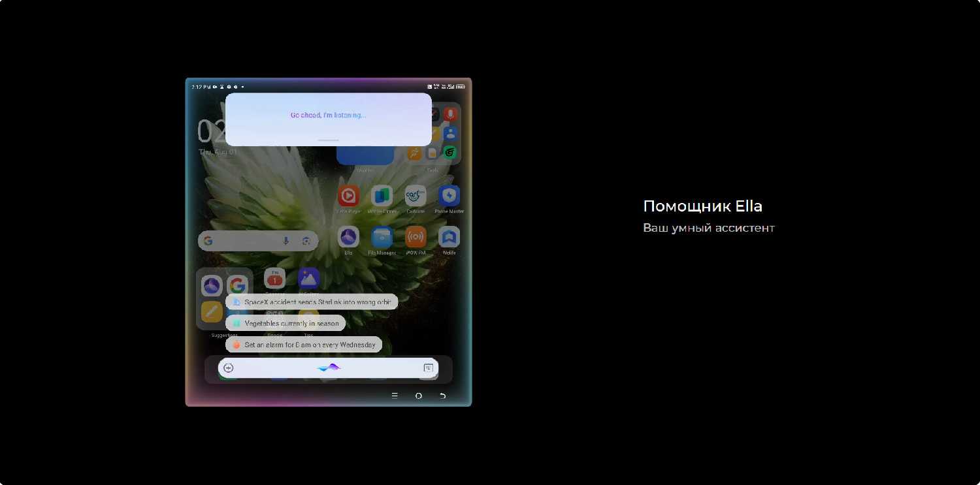980x485 pixels.
Task: Open the recent apps menu button
Action: [395, 396]
